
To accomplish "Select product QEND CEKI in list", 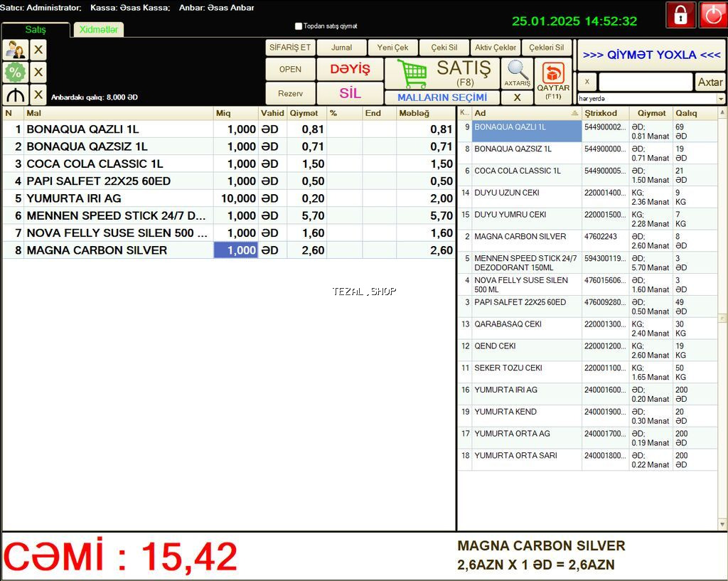I will coord(588,350).
